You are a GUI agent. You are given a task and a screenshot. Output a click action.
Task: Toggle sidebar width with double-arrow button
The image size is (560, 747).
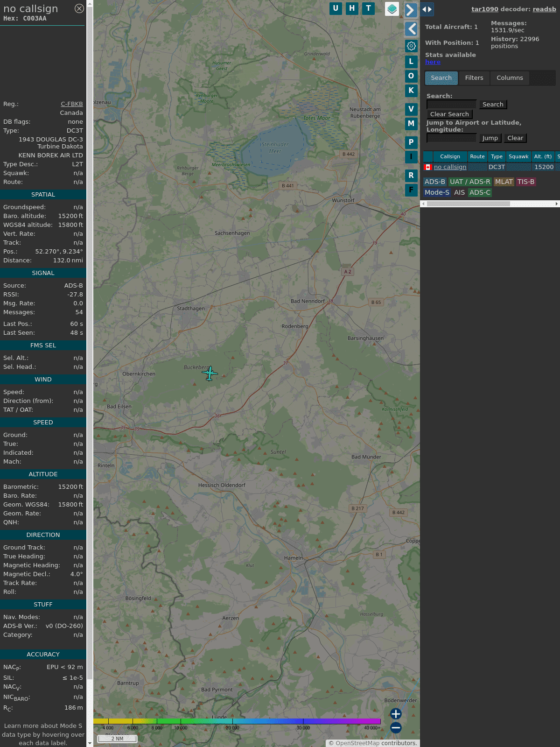point(427,9)
